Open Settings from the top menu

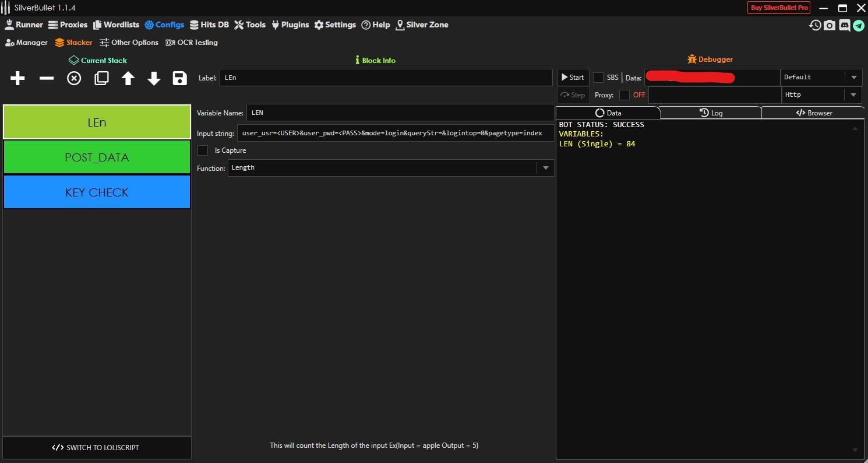tap(335, 24)
